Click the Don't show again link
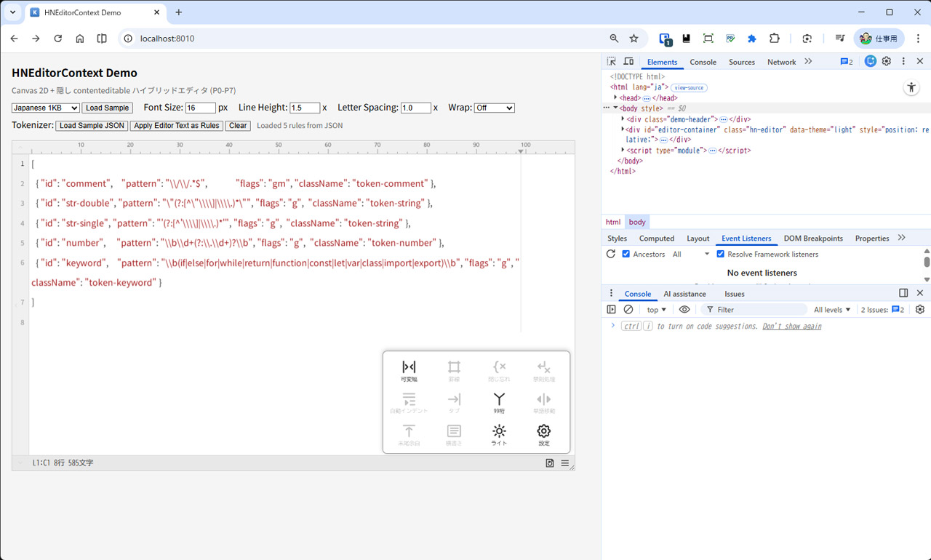The width and height of the screenshot is (931, 560). point(791,327)
